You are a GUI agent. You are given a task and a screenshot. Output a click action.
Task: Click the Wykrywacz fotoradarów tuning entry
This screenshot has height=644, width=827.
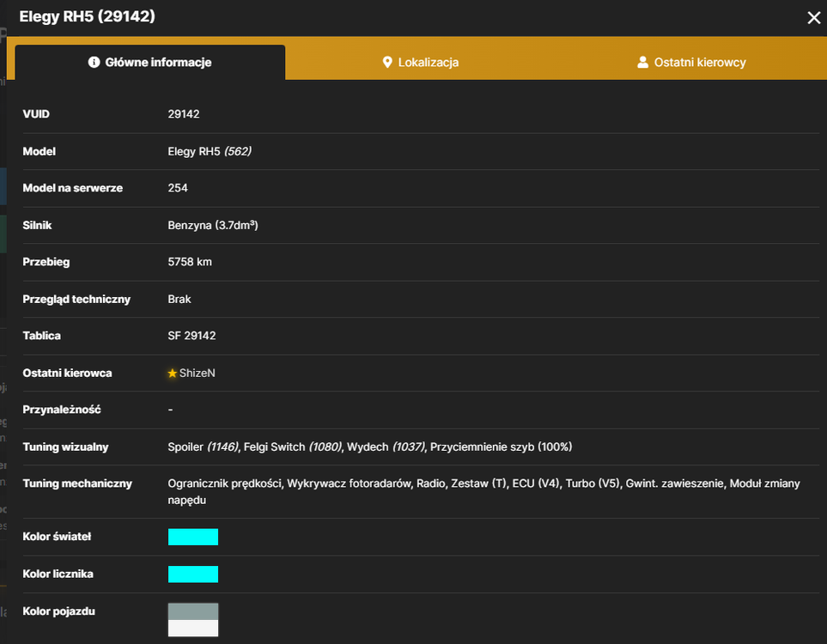tap(350, 483)
